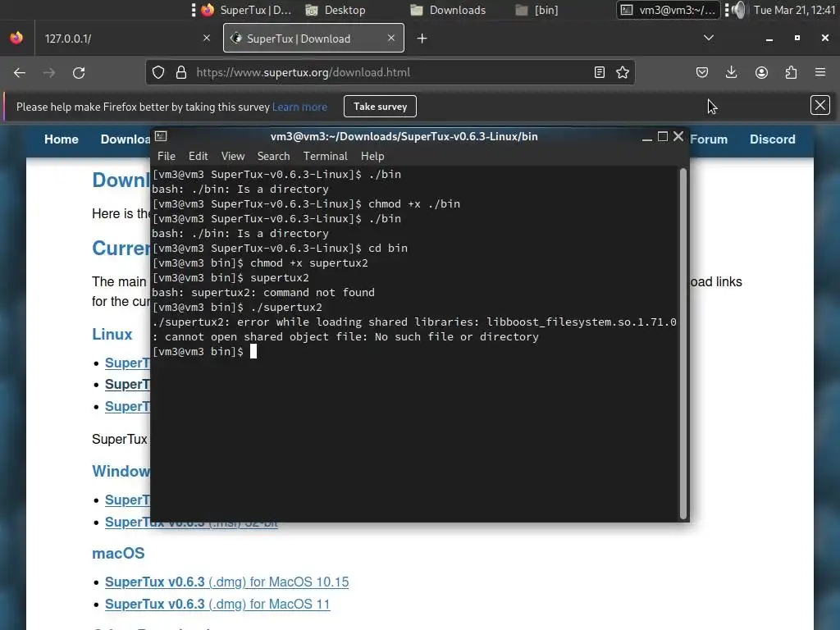This screenshot has width=840, height=630.
Task: Click the terminal vertical scrollbar
Action: pos(683,344)
